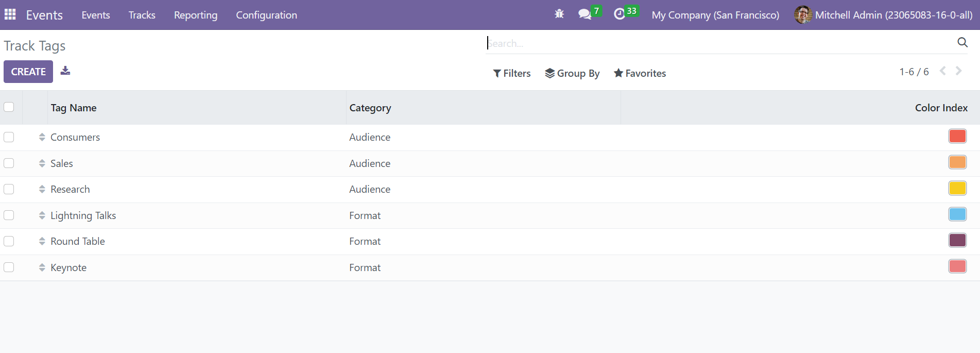
Task: Sort by the Tag Name column header
Action: tap(74, 108)
